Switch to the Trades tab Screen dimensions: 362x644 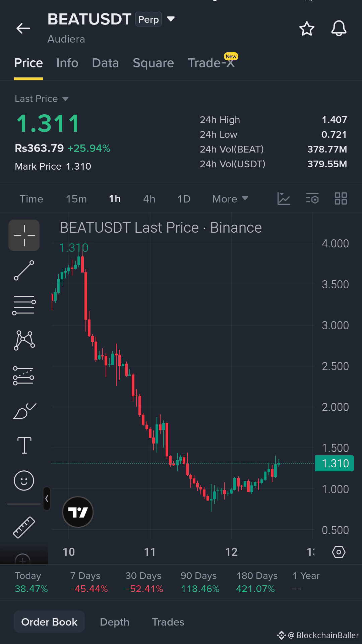[168, 622]
